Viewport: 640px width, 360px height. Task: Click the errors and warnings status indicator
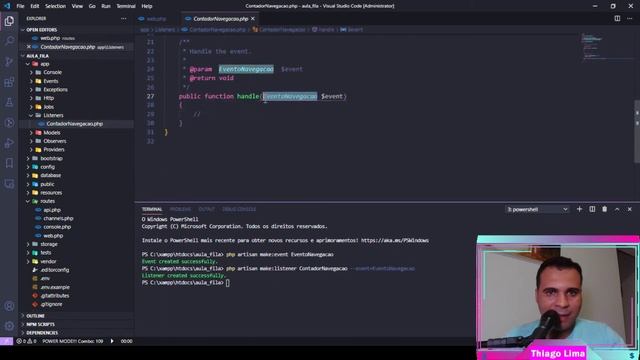26,341
